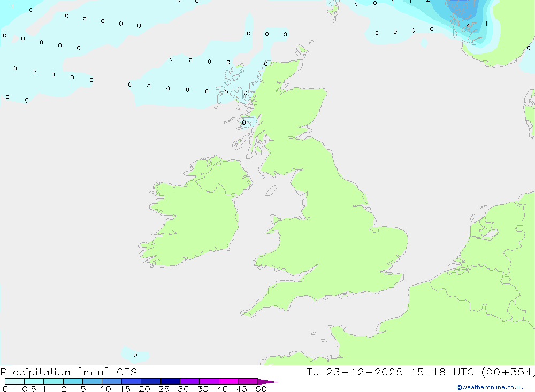Click the 2–5 mm legend color segment

73,381
